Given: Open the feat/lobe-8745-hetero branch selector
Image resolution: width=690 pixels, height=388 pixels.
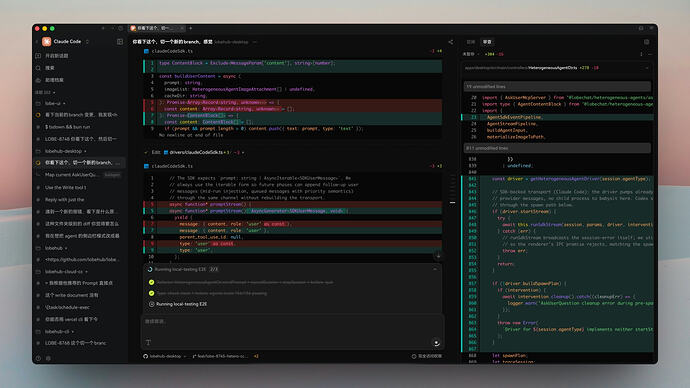Looking at the screenshot, I should [223, 356].
